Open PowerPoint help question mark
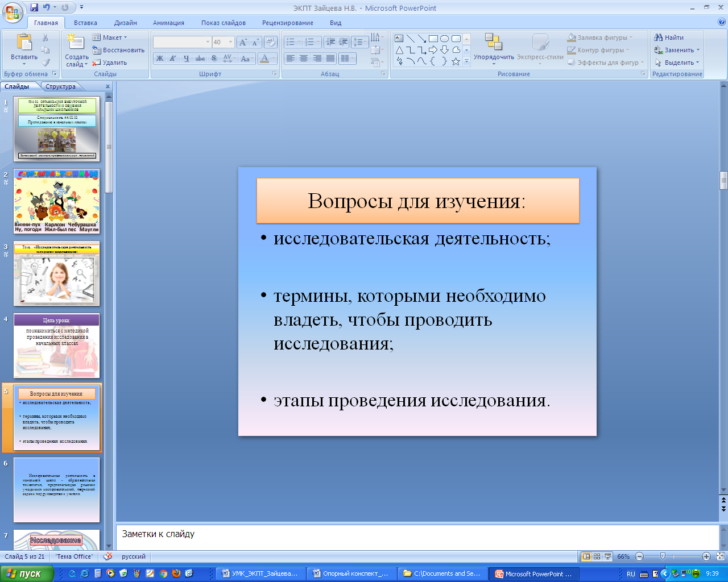This screenshot has height=582, width=728. pos(722,22)
